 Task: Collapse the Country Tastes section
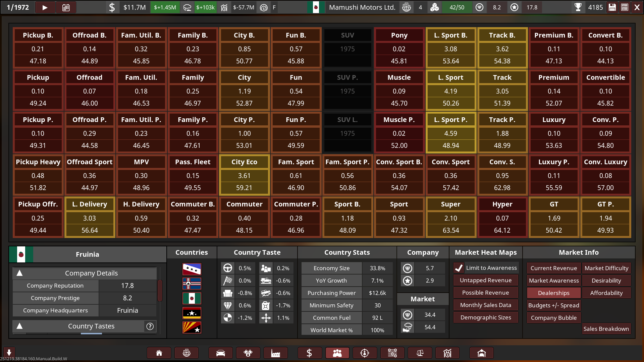click(20, 326)
